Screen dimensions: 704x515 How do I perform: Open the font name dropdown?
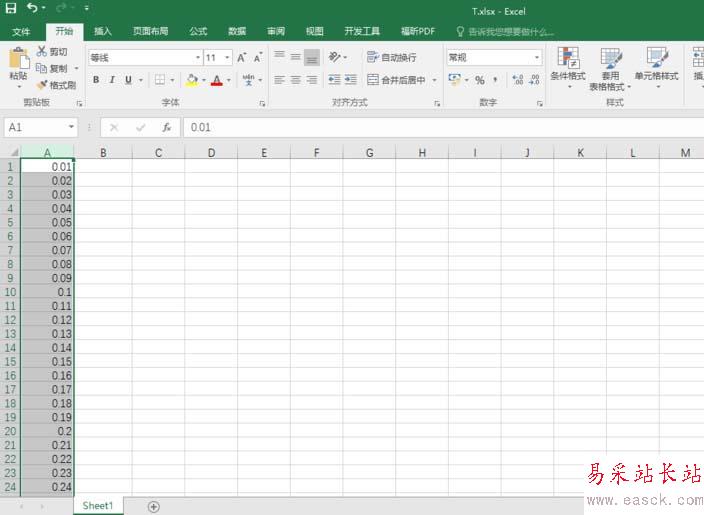(198, 57)
